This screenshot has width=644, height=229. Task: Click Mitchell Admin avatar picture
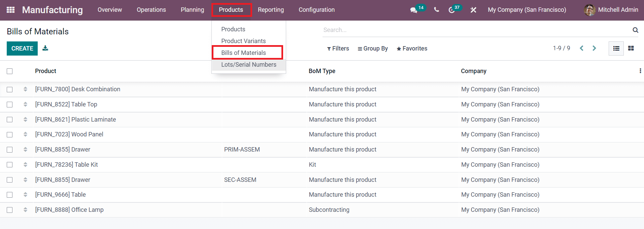590,10
